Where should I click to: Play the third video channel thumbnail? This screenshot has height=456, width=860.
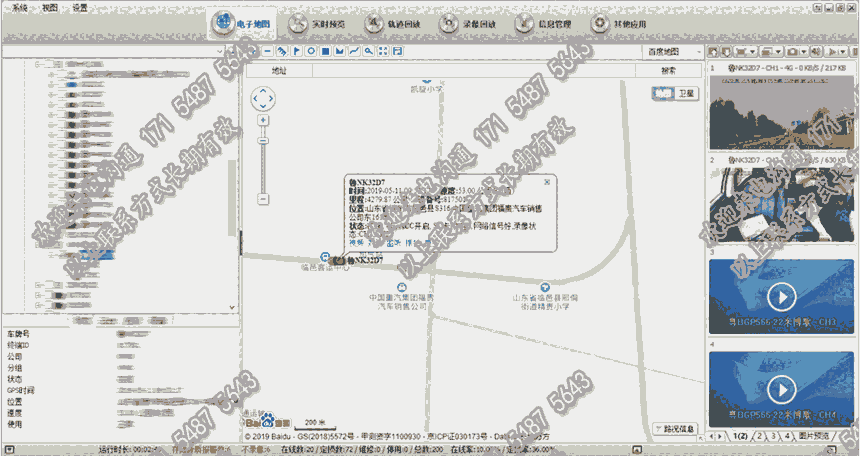(782, 297)
